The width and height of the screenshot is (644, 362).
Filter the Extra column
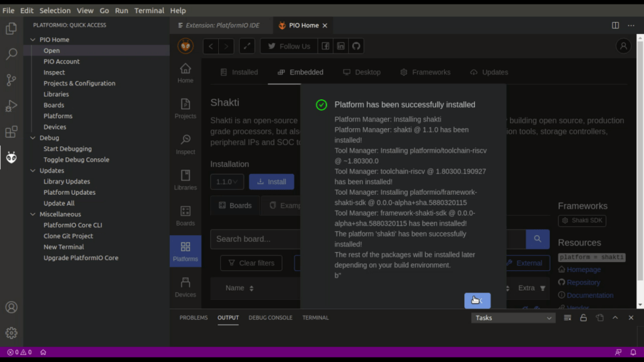tap(543, 288)
